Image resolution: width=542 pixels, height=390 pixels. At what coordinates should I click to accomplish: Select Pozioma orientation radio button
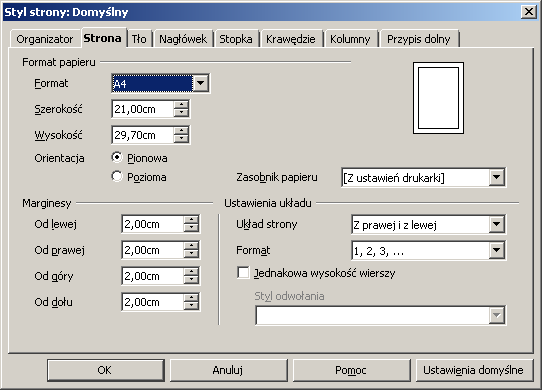click(117, 177)
